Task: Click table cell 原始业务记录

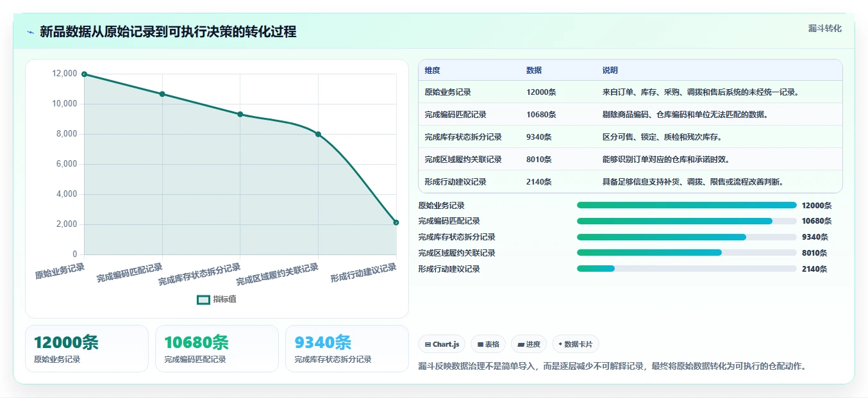Action: [x=447, y=92]
